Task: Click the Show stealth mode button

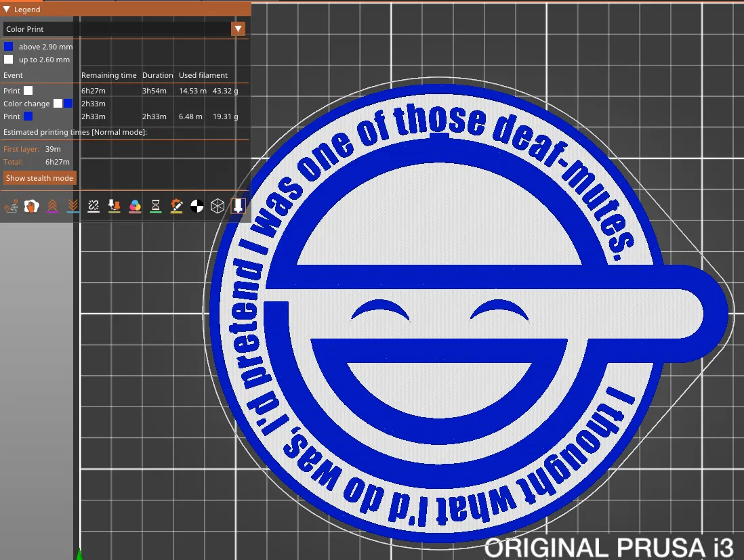Action: point(39,178)
